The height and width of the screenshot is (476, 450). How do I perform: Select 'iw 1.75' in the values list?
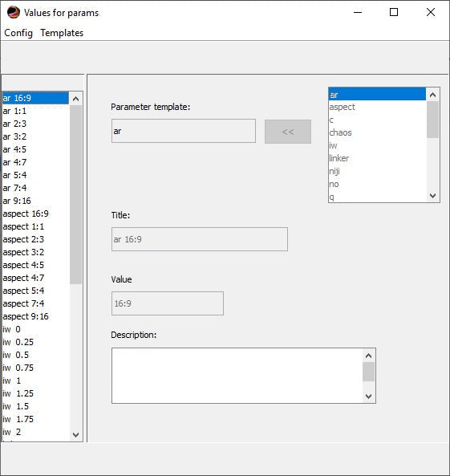pos(35,419)
